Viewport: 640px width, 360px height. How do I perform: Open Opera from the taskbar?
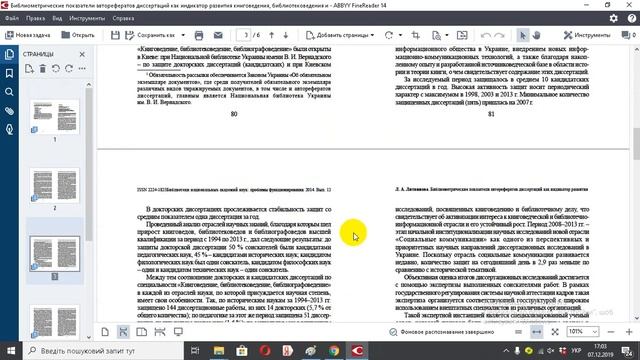[265, 351]
